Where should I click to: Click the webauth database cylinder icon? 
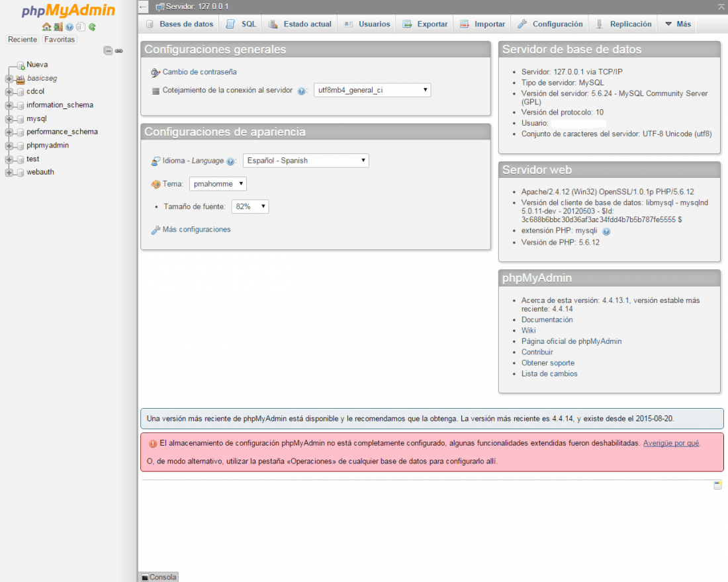(21, 173)
